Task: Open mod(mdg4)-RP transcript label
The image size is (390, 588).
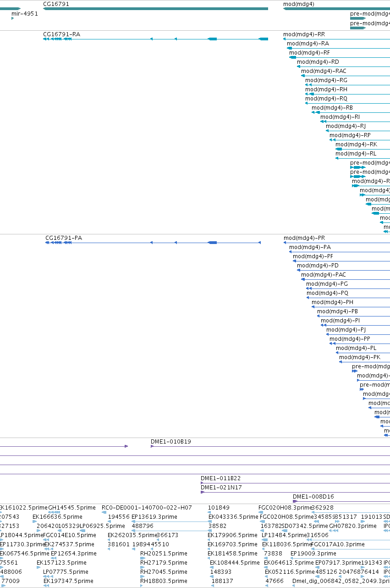Action: 350,135
